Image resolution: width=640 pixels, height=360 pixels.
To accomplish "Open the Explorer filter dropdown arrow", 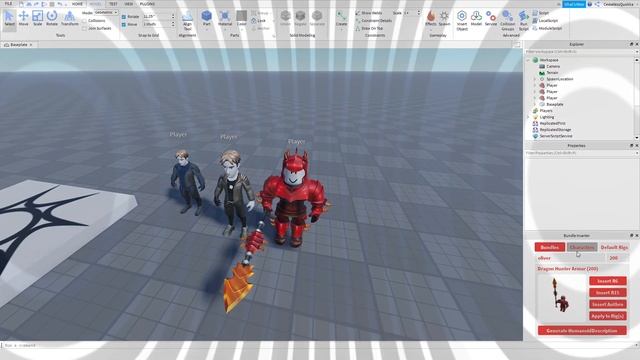I will 637,52.
